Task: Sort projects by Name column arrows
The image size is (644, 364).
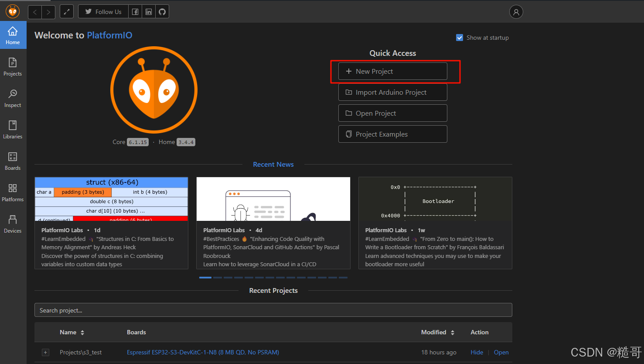Action: 82,333
